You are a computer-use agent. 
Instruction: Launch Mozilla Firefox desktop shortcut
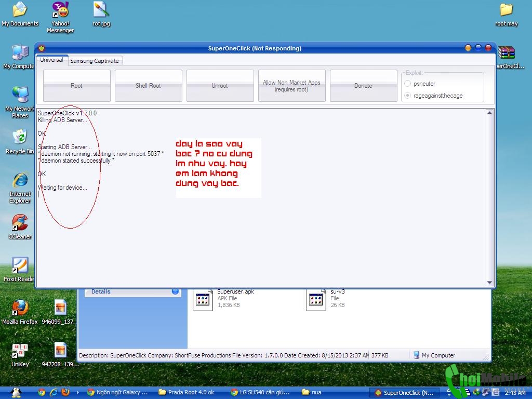point(20,312)
